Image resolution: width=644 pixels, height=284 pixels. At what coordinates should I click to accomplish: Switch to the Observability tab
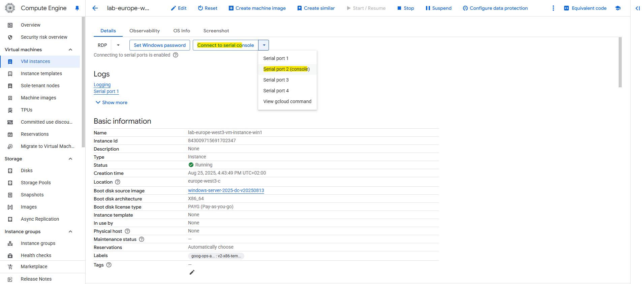(145, 31)
